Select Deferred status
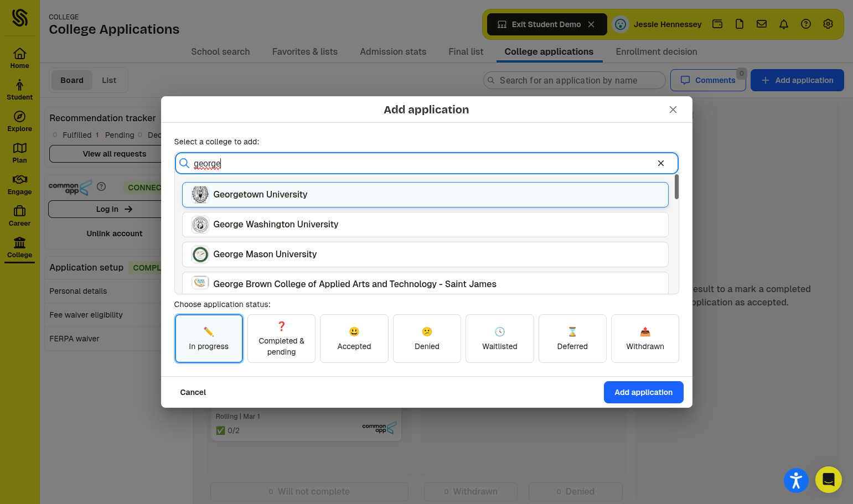Viewport: 853px width, 504px height. 572,339
